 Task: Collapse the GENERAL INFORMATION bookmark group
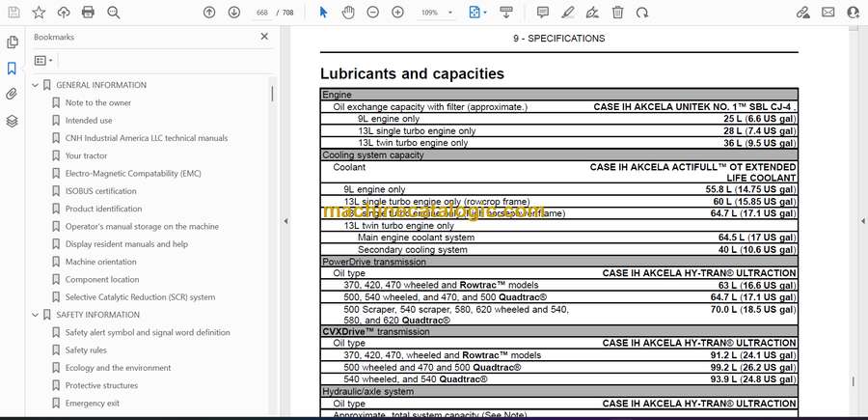(36, 85)
